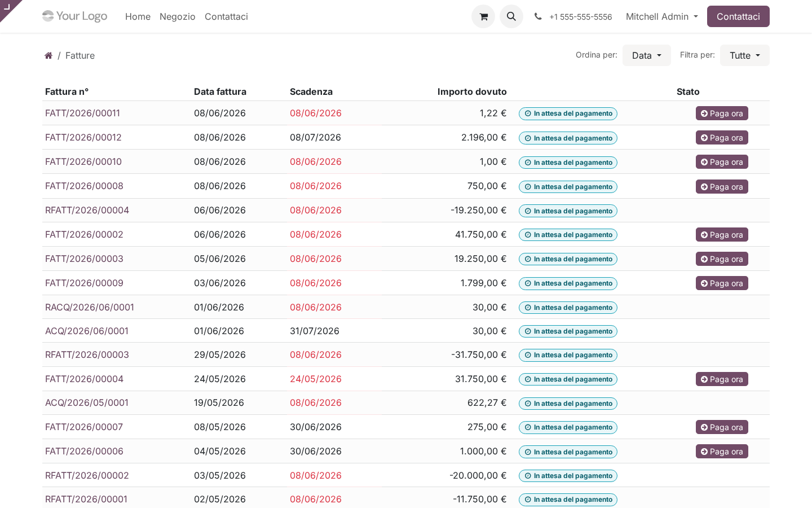Click Paga ora for FATT/2026/00006
Viewport: 812px width, 508px height.
[x=722, y=452]
